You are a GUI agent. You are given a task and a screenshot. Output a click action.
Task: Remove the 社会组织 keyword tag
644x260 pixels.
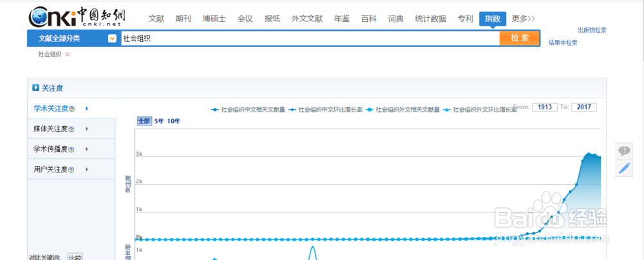(68, 54)
